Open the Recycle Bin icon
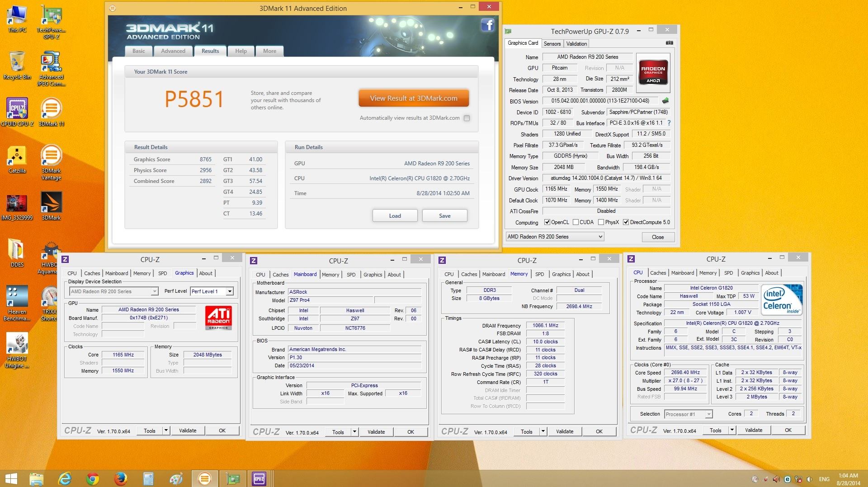 [x=17, y=66]
